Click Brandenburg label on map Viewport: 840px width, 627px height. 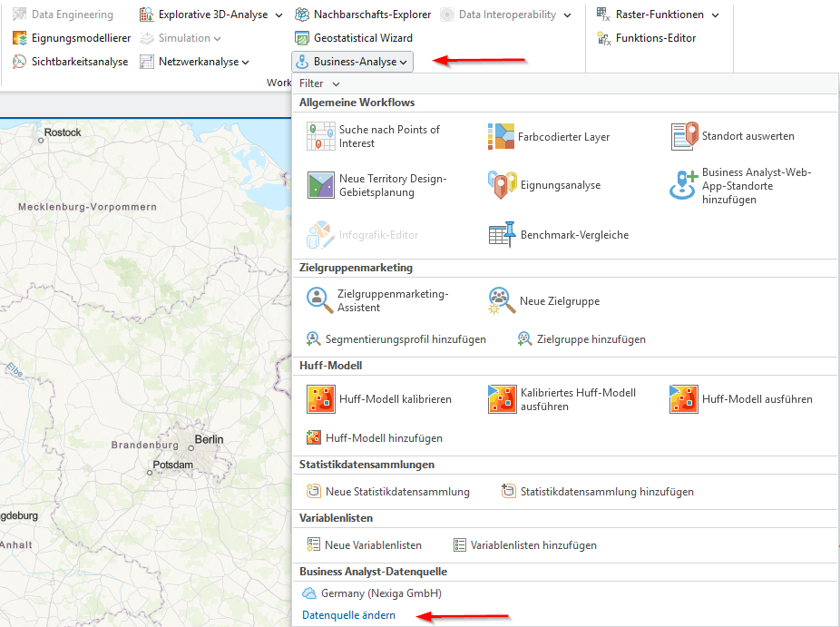point(144,445)
